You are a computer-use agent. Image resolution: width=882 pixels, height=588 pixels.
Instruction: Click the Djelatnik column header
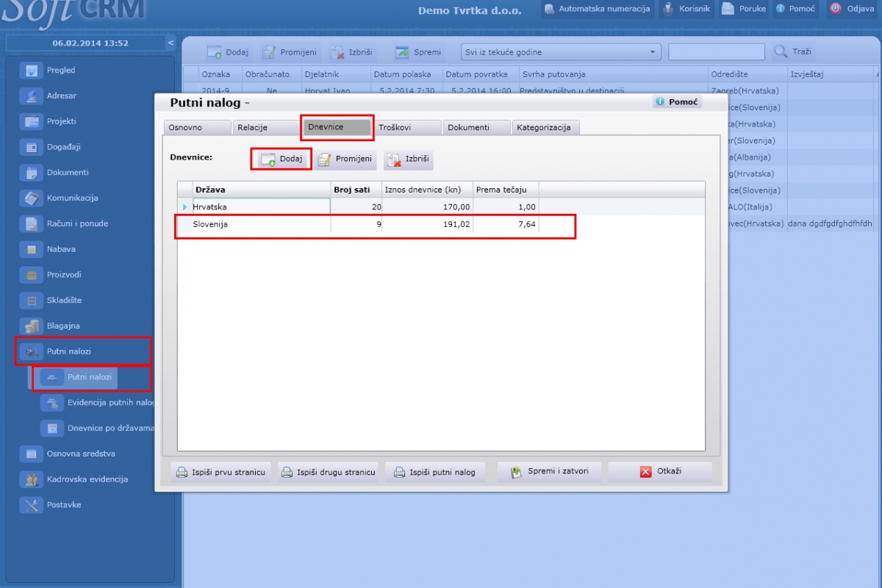point(336,74)
